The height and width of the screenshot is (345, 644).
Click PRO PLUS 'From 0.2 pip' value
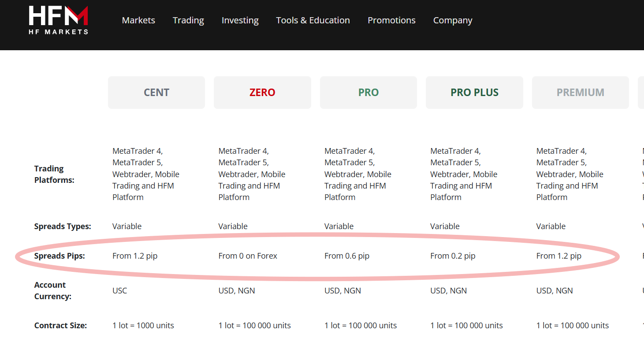click(x=453, y=256)
